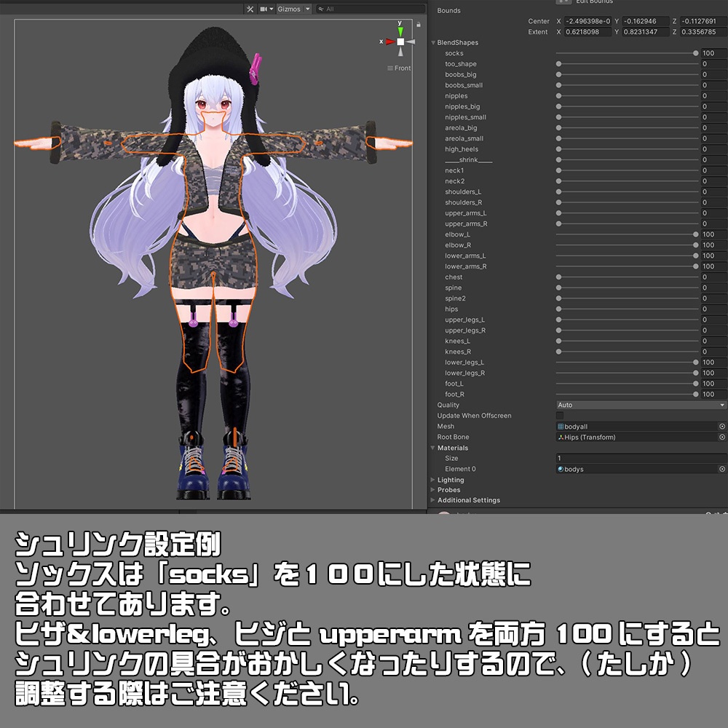This screenshot has height=728, width=728.
Task: Click the lower_arms_R slider handle
Action: (695, 266)
